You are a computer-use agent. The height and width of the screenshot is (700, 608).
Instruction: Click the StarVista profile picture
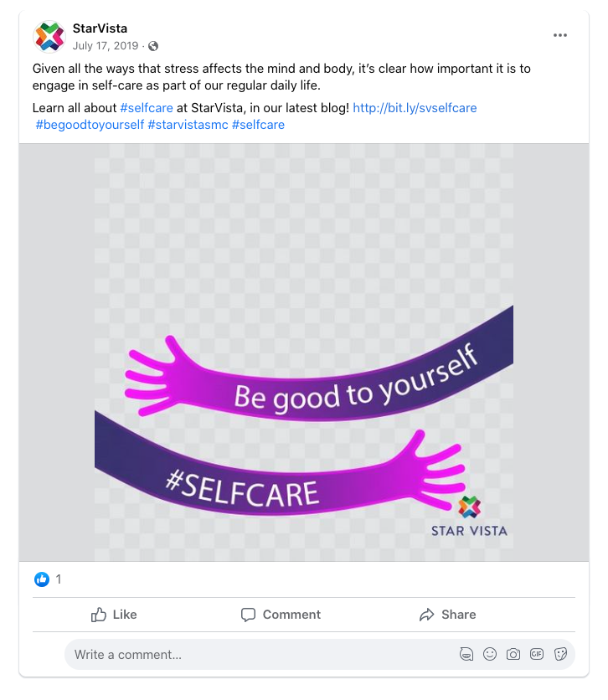coord(49,37)
